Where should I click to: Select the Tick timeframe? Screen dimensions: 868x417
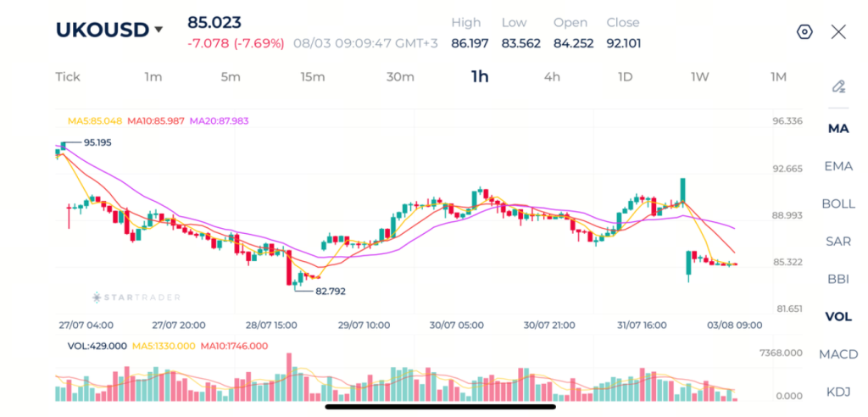[68, 77]
